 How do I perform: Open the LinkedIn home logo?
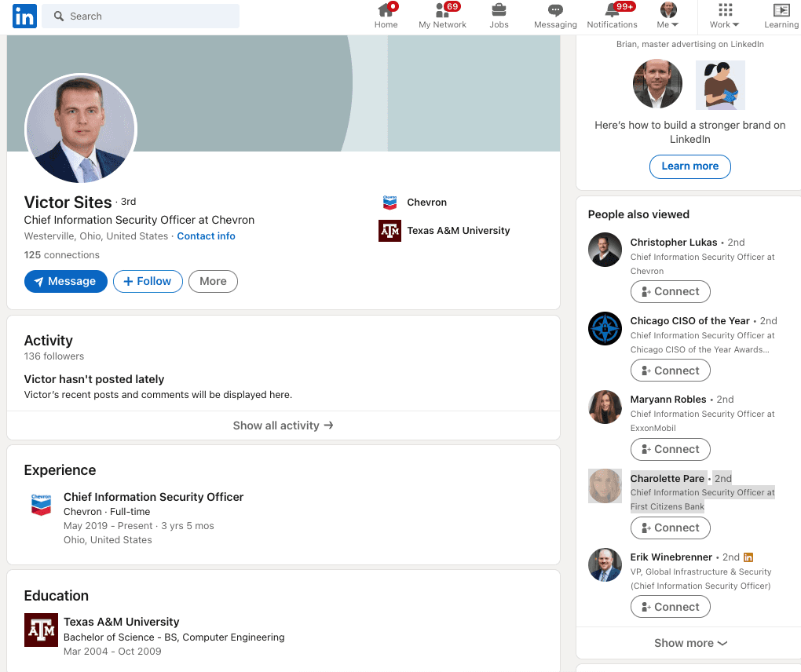pos(24,16)
